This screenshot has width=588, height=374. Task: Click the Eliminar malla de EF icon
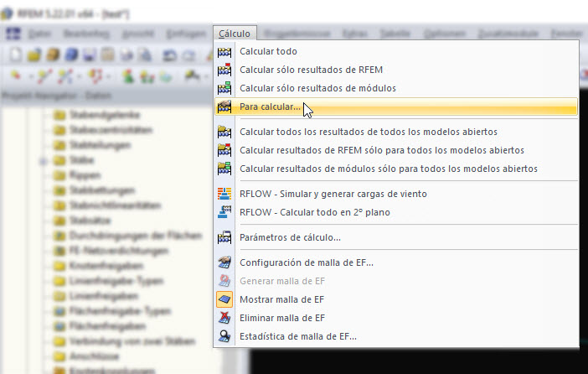224,318
